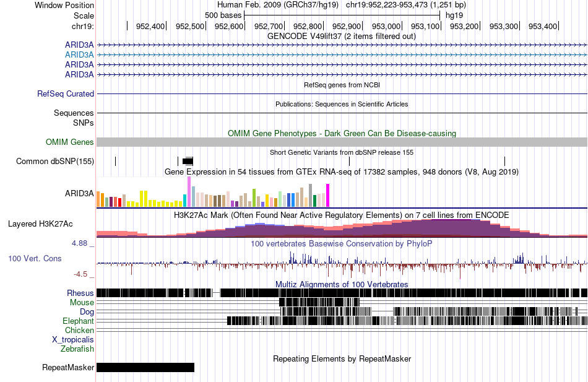Click the Zebrafish alignment label
The width and height of the screenshot is (588, 382).
coord(77,349)
